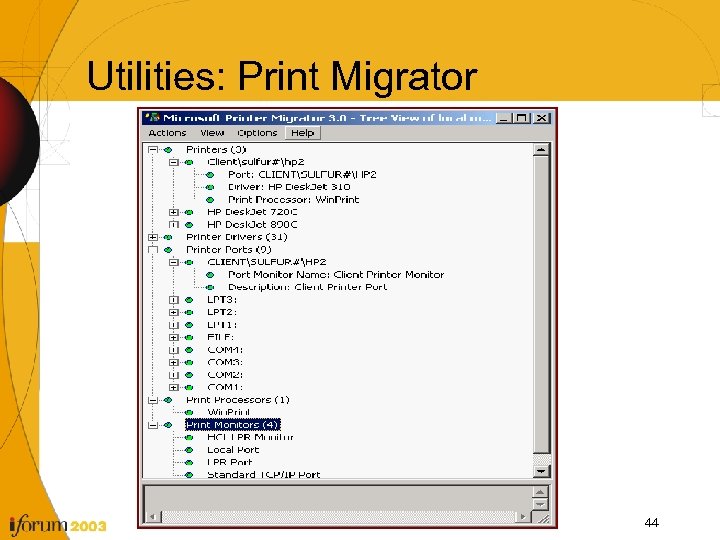Click the green icon beside HCL LPR Monitor

189,438
